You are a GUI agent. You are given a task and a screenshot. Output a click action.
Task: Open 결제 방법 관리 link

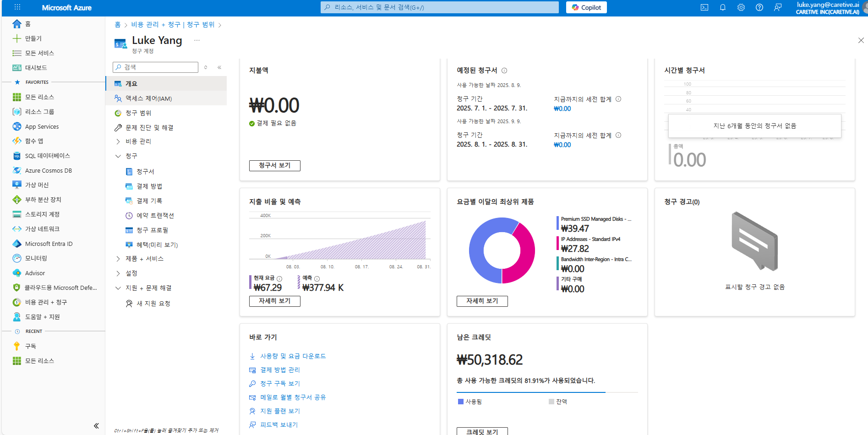(280, 370)
